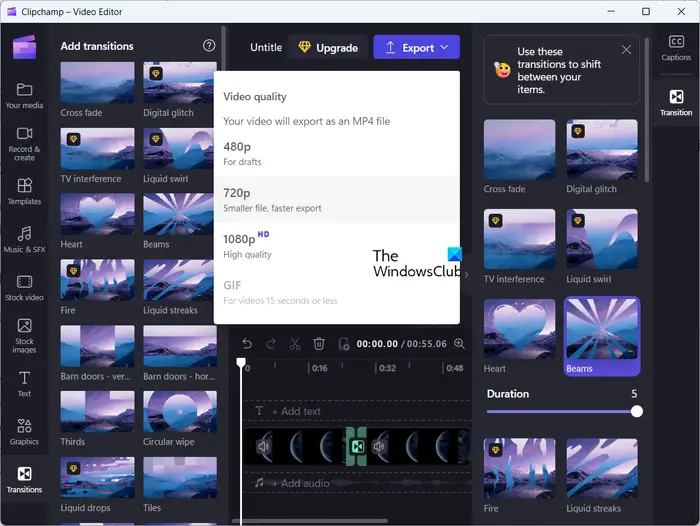Click the Undo arrow in timeline toolbar
Screen dimensions: 700x526
pos(247,344)
